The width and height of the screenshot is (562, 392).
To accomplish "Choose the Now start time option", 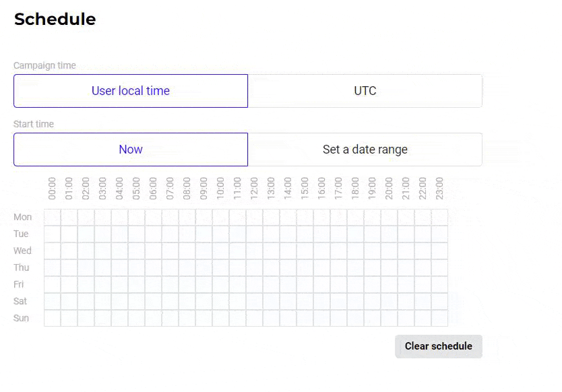I will tap(131, 150).
